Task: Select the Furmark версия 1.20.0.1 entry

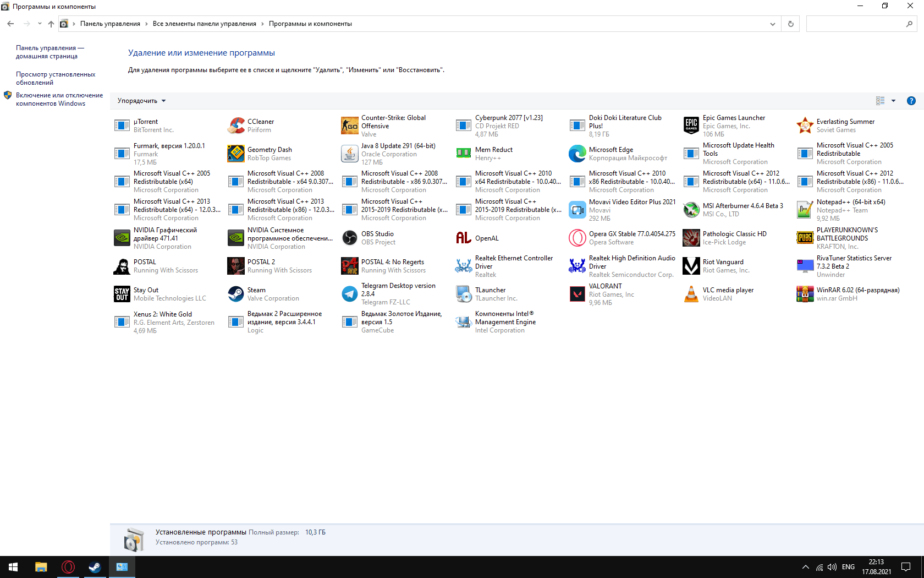Action: [x=167, y=154]
